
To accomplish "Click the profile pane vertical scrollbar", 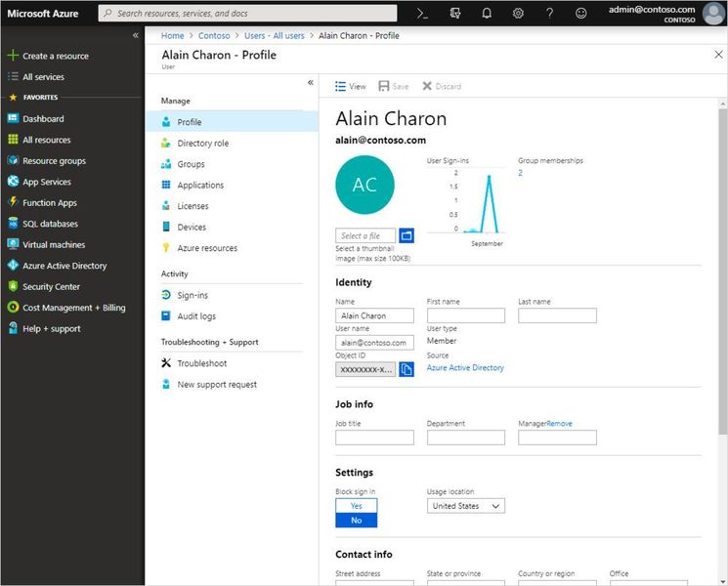I will coord(722,272).
